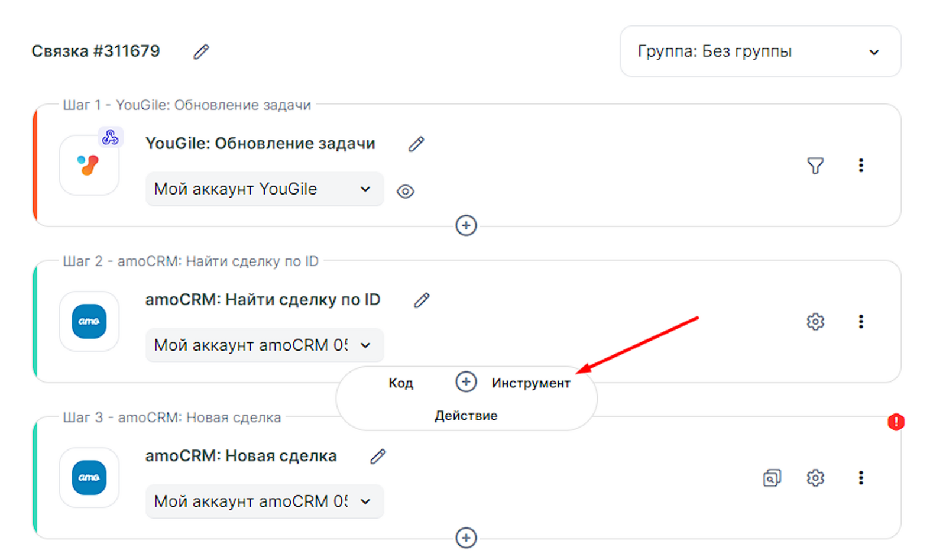Open three-dot menu of Найти сделку step
The image size is (946, 560).
point(861,322)
